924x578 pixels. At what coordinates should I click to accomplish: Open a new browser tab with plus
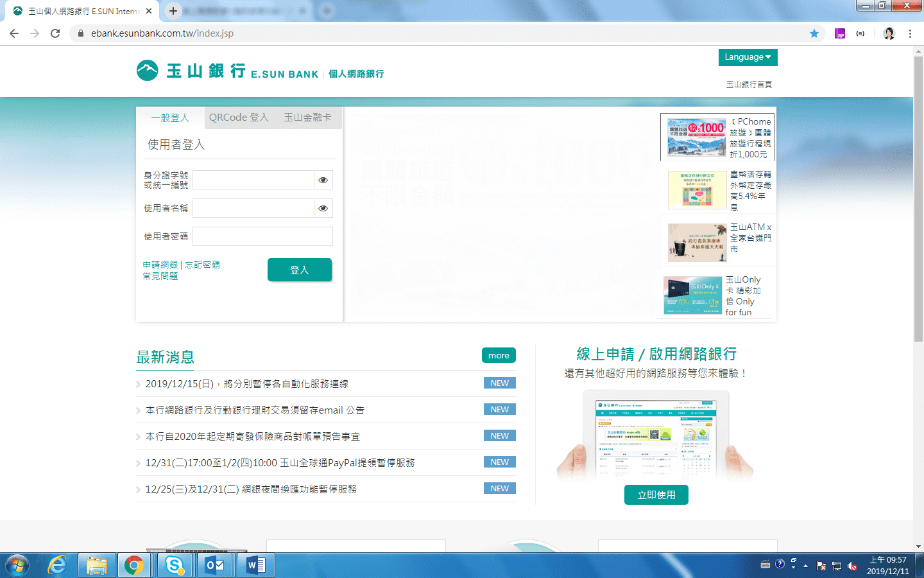[173, 11]
